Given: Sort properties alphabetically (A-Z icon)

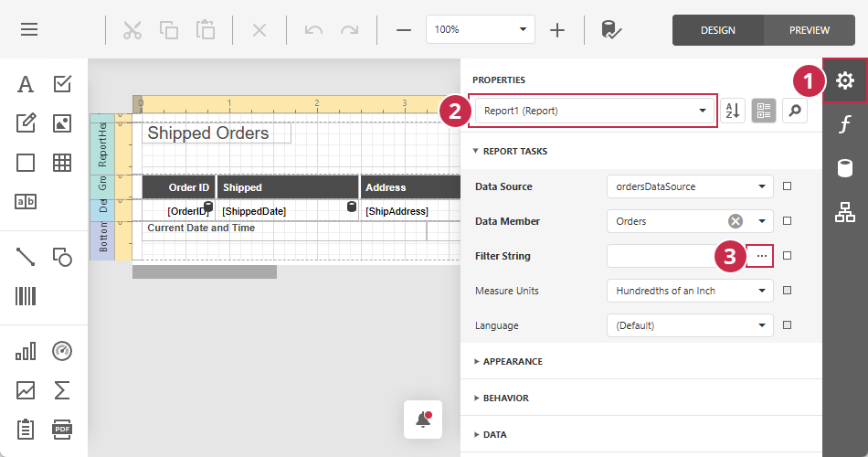Looking at the screenshot, I should click(x=733, y=111).
